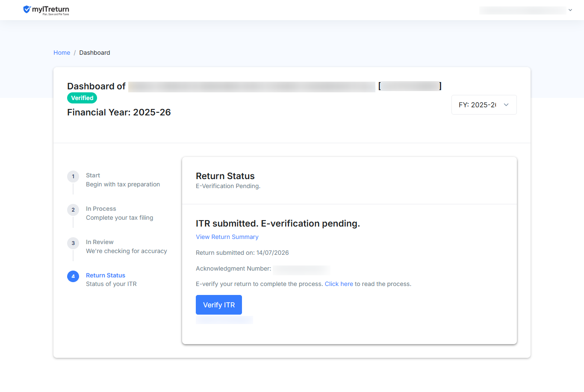The height and width of the screenshot is (392, 584).
Task: Select step 4 circle icon for Return Status
Action: click(73, 276)
